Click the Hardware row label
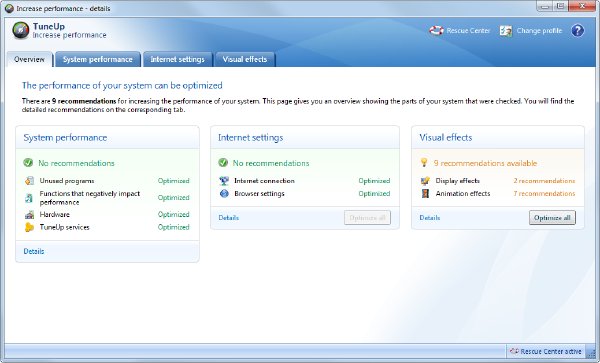The height and width of the screenshot is (363, 600). click(x=55, y=215)
